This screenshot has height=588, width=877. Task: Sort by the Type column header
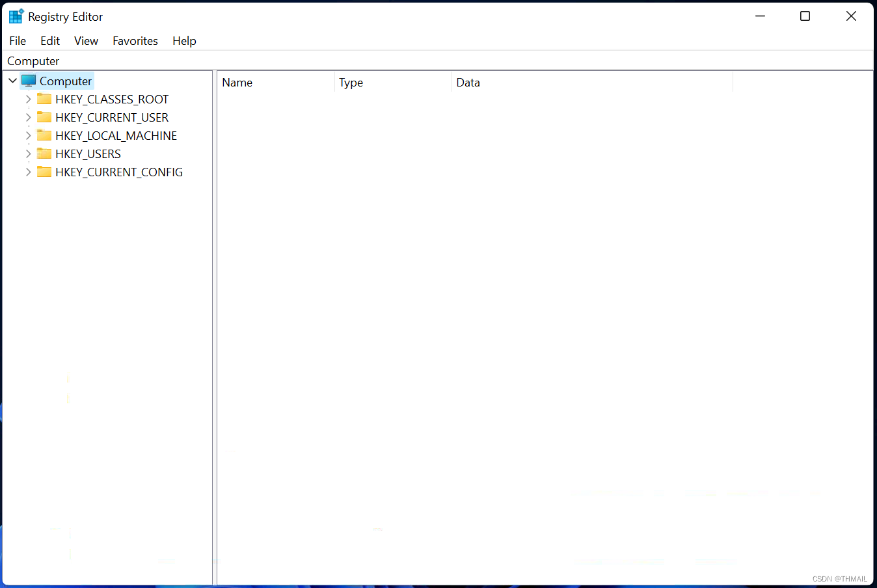pyautogui.click(x=393, y=83)
